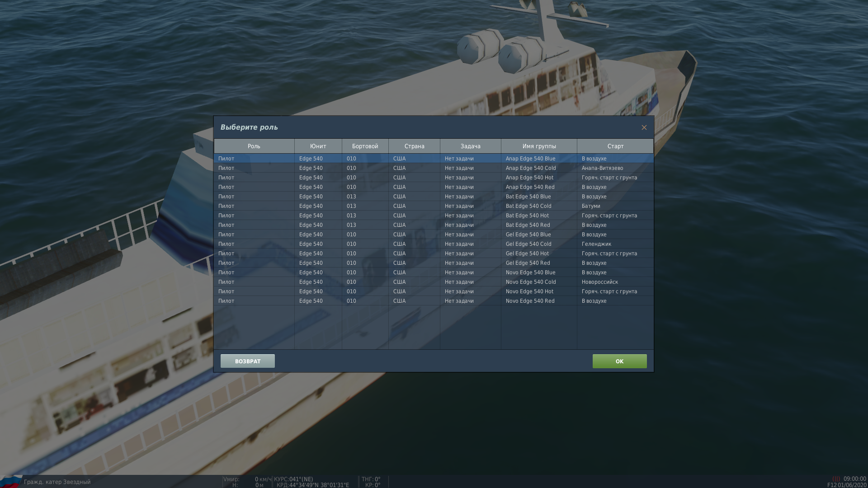The image size is (868, 488).
Task: Click the ВОЗВРАТ button
Action: (x=247, y=361)
